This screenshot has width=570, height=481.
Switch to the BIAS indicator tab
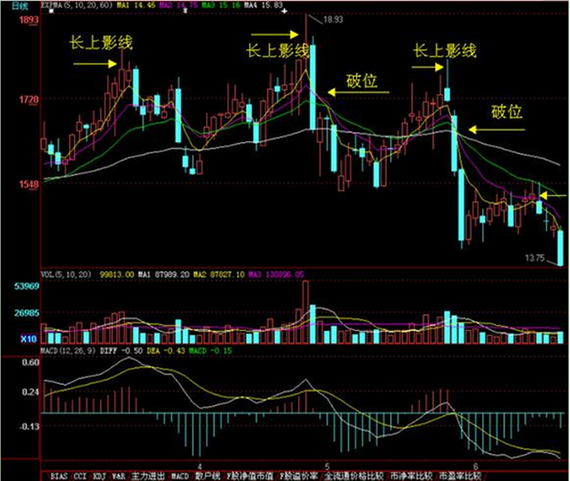point(59,476)
